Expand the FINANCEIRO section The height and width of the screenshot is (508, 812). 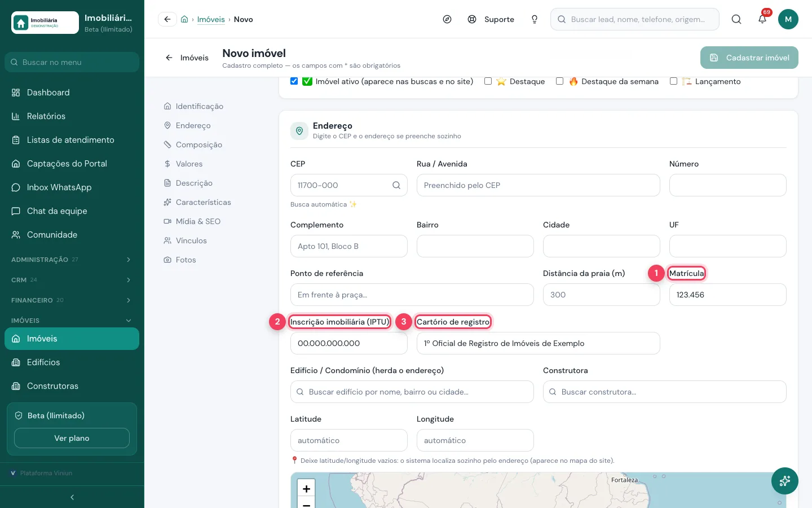(x=72, y=300)
